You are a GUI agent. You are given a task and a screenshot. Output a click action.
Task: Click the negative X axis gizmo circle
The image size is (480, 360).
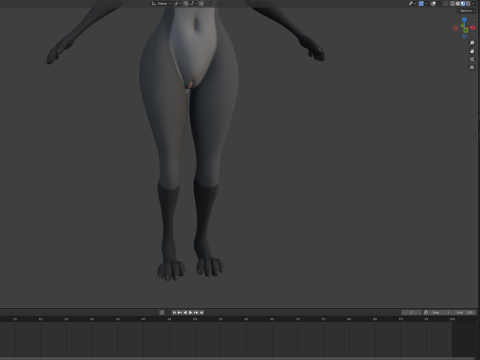456,28
